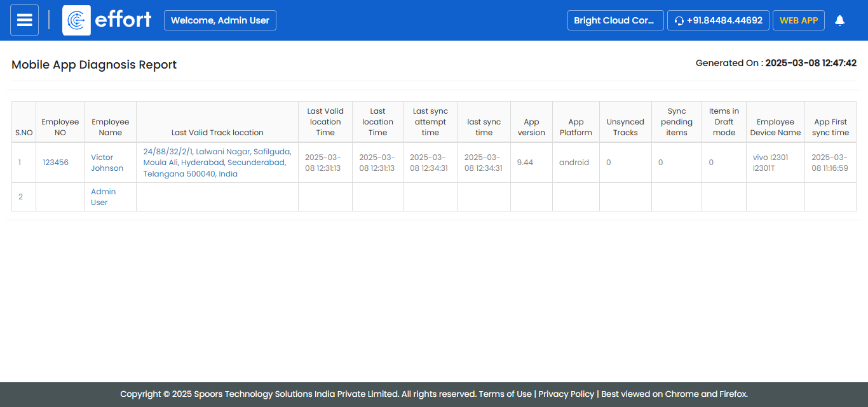Click the support headset phone number
Screen dimensions: 868x407
(718, 20)
